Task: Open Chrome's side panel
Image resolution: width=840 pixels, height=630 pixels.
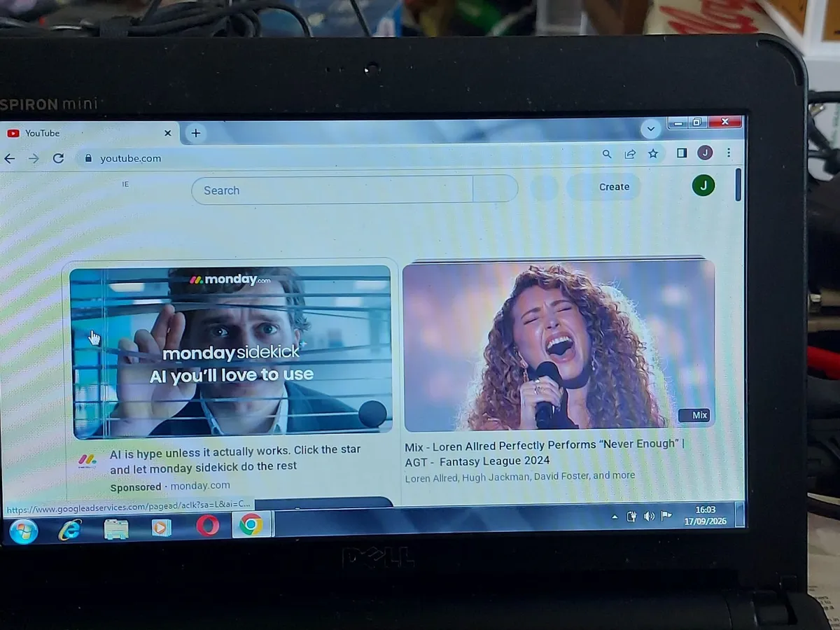Action: pyautogui.click(x=682, y=153)
